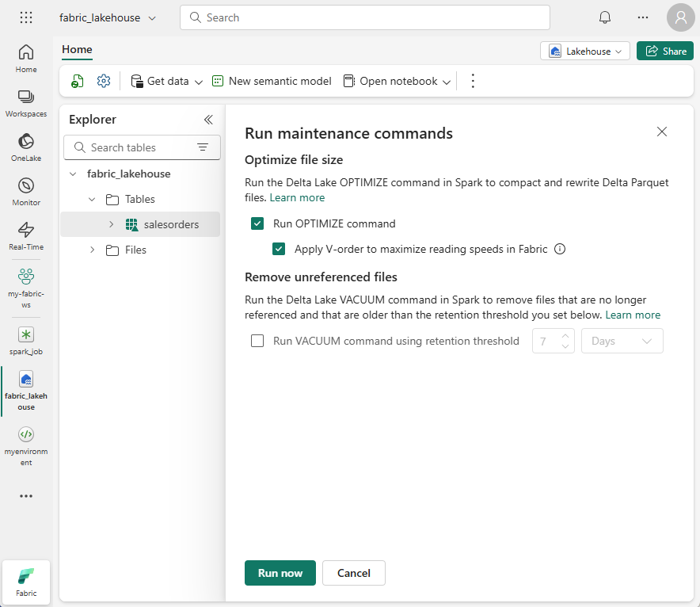Click the refresh lakehouse toolbar icon
Screen dimensions: 700x607
(x=78, y=82)
